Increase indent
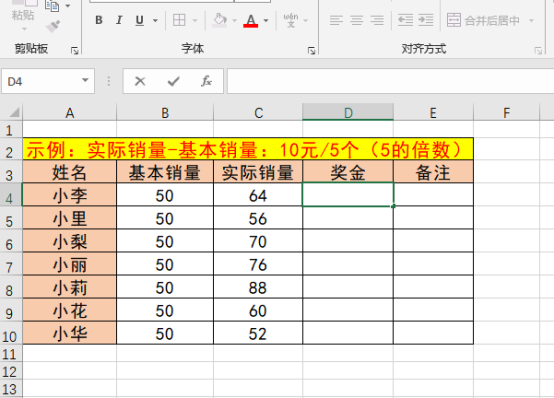The height and width of the screenshot is (398, 554). tap(426, 21)
